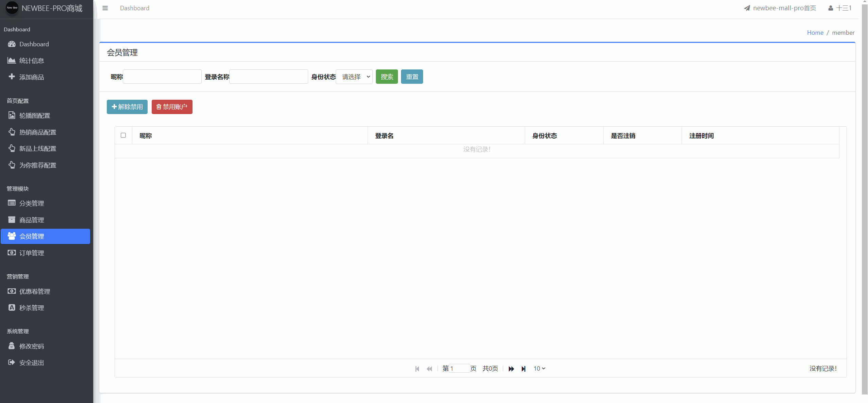Click the 添加商品 plus icon
Viewport: 868px width, 403px height.
[x=12, y=77]
